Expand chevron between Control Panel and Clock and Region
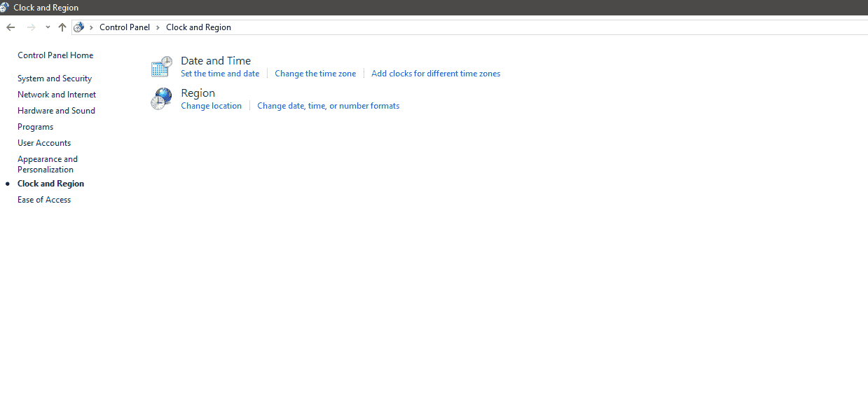 158,27
